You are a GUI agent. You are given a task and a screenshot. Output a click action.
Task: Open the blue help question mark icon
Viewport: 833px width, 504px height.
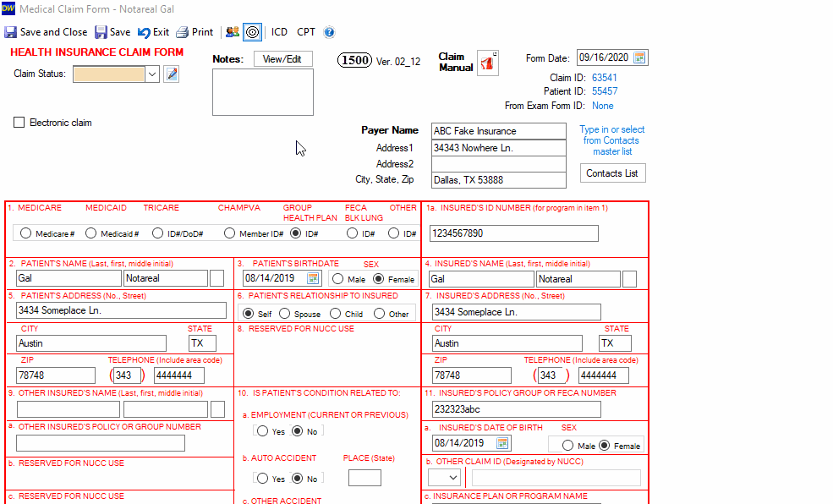[329, 32]
